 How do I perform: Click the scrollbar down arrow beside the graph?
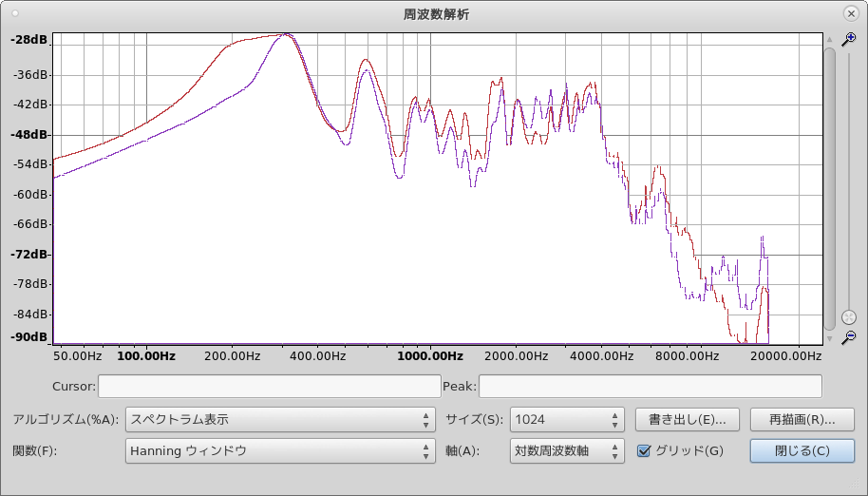click(x=829, y=338)
